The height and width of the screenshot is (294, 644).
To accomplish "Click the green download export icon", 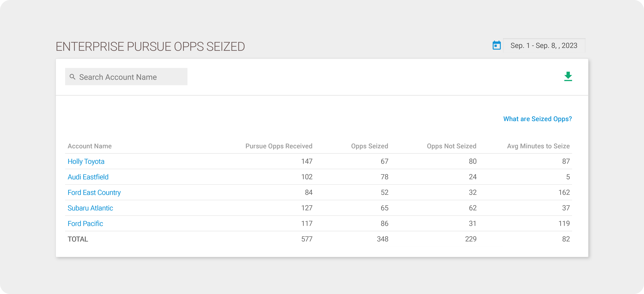I will pyautogui.click(x=568, y=76).
